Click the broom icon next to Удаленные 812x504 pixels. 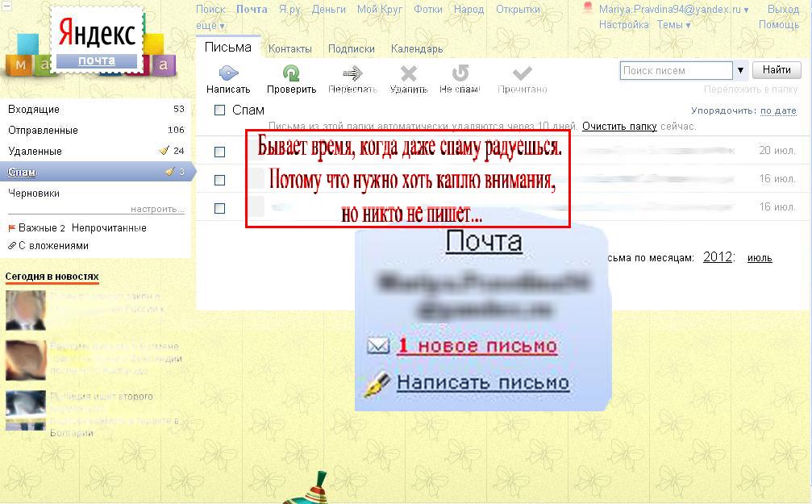pos(164,151)
